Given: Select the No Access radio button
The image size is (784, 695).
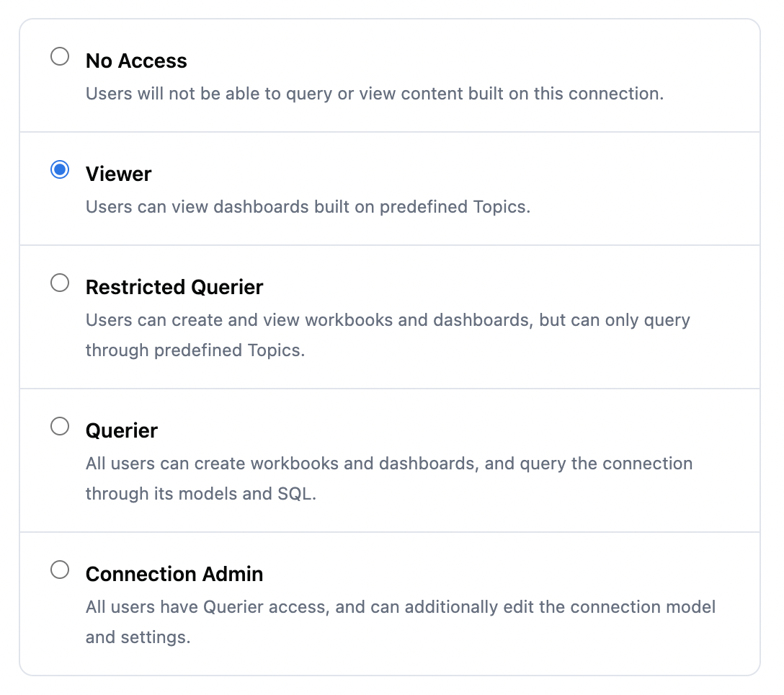Looking at the screenshot, I should [x=60, y=55].
